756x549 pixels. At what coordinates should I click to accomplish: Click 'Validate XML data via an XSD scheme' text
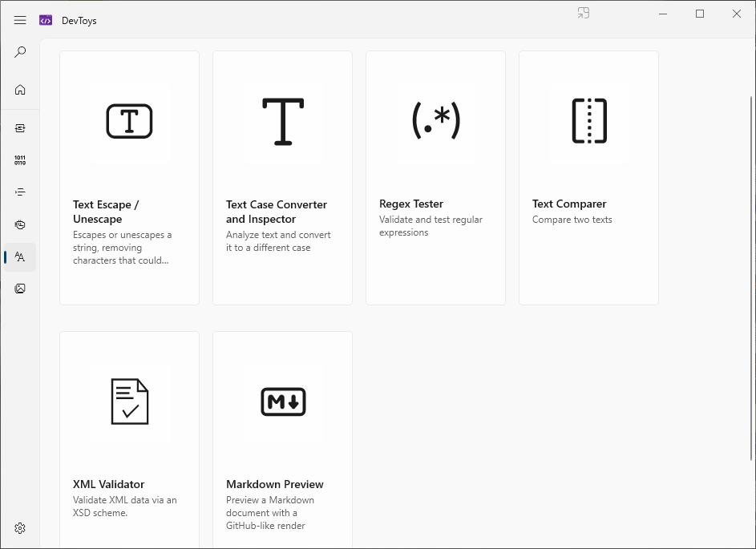click(x=125, y=506)
